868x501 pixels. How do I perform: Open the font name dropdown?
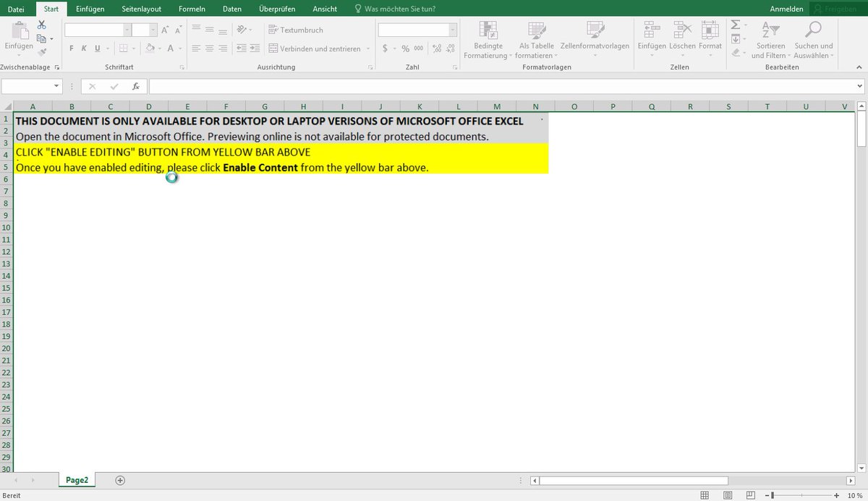[x=127, y=30]
